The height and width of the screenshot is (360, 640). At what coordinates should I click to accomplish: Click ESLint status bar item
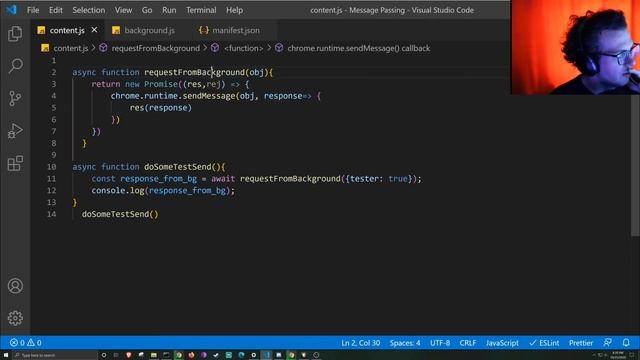tap(544, 342)
